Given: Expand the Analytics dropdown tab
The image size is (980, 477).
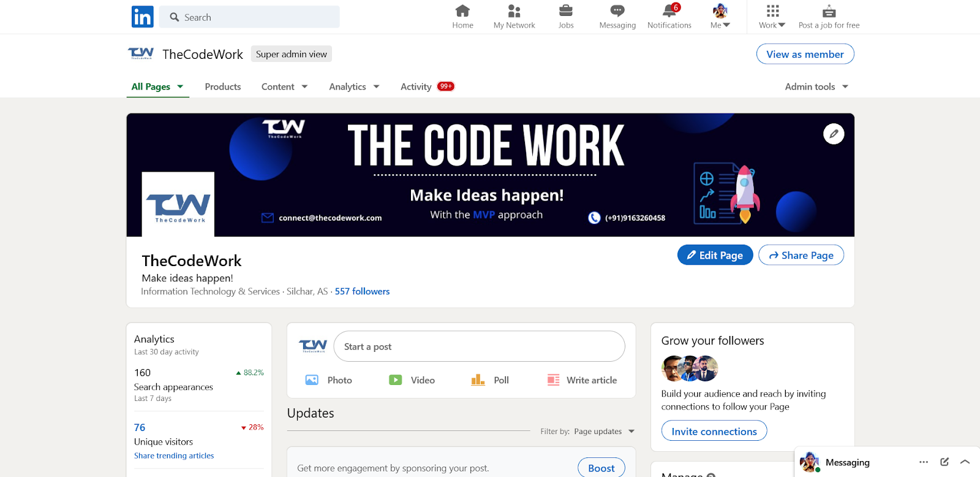Looking at the screenshot, I should (354, 86).
